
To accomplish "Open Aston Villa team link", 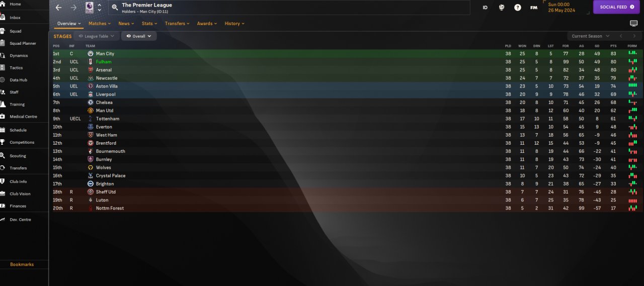I will coord(107,86).
